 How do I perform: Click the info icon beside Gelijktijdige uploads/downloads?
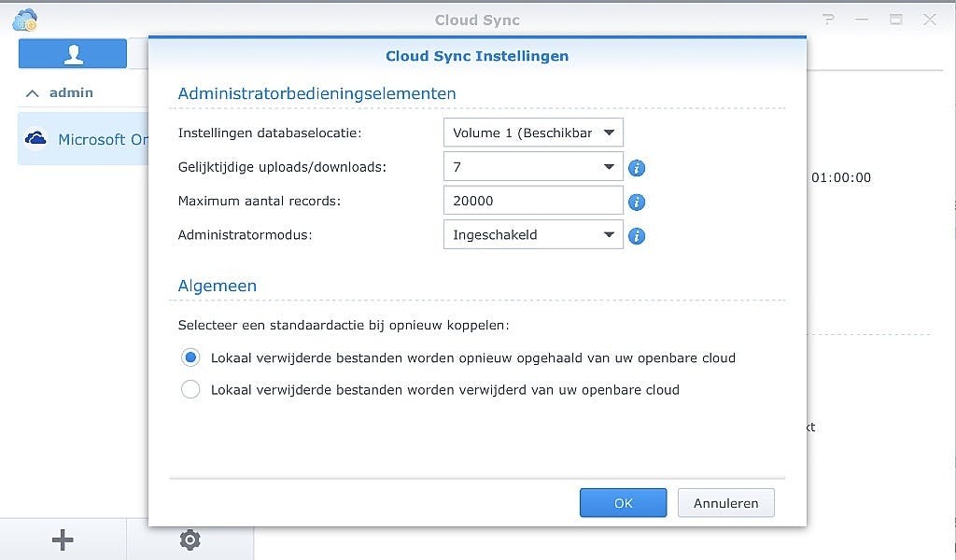pyautogui.click(x=637, y=167)
